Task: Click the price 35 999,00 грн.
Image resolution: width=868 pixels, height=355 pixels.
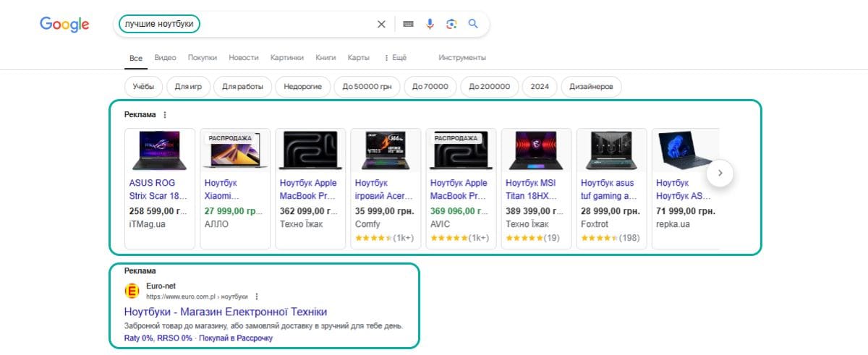Action: point(384,211)
